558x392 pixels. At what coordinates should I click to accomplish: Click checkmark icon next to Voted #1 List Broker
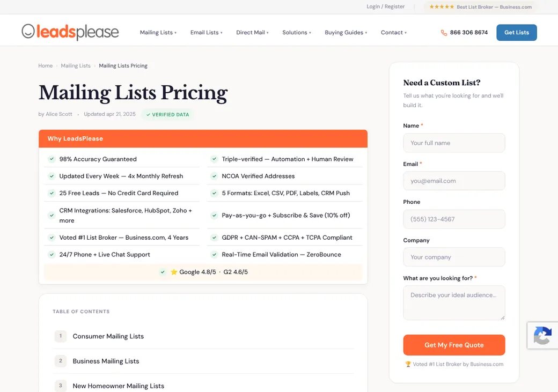pos(52,237)
